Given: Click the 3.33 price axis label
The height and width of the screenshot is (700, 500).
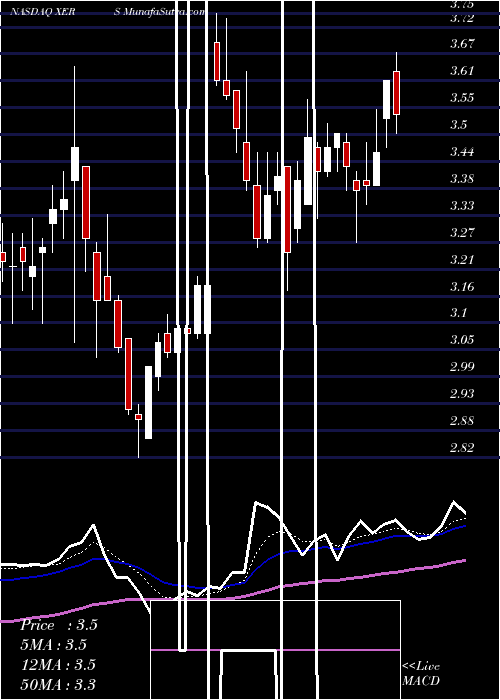Looking at the screenshot, I should (462, 205).
